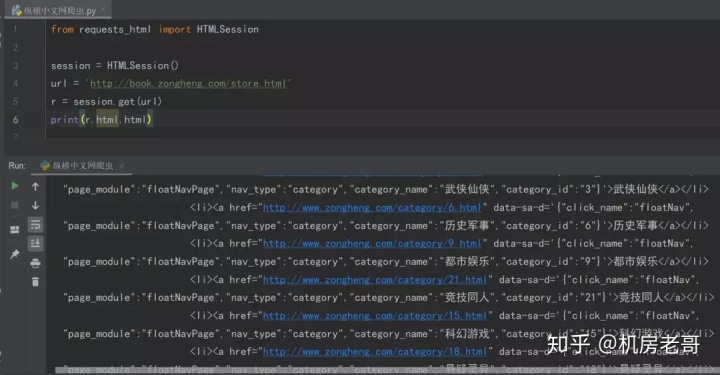Rerun the script with green play icon

tap(15, 186)
